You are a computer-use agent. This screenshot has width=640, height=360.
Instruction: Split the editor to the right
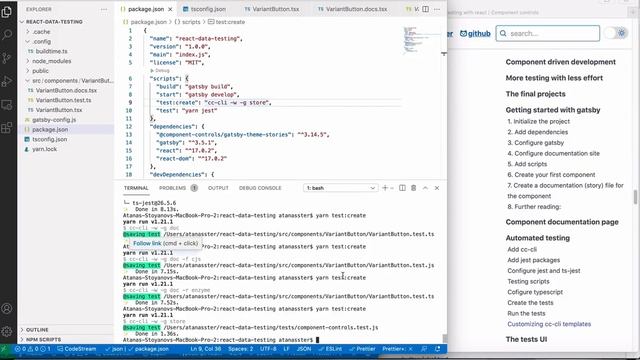click(425, 9)
